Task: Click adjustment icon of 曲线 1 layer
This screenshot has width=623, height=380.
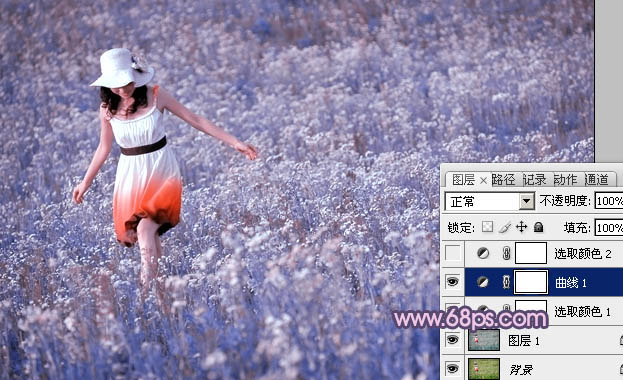Action: (483, 282)
